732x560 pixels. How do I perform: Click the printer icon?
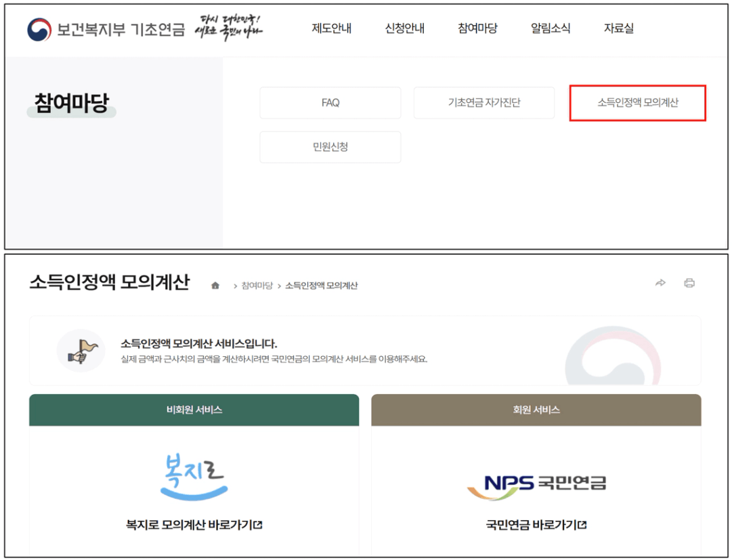[x=689, y=283]
